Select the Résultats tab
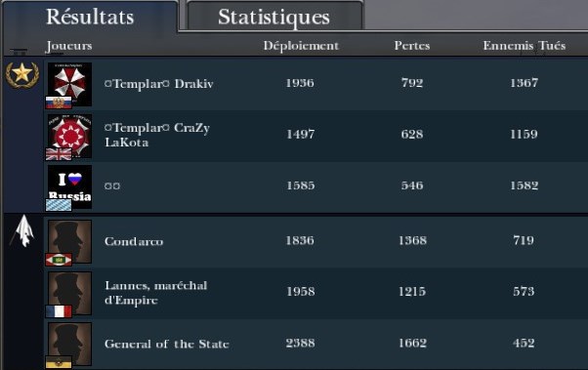Screen dimensions: 588x370 tap(90, 17)
